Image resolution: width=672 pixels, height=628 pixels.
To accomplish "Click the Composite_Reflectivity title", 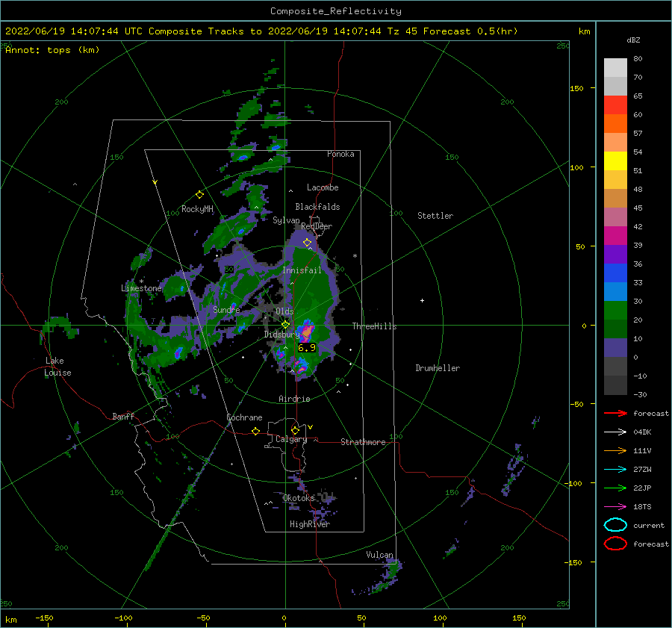I will point(336,11).
